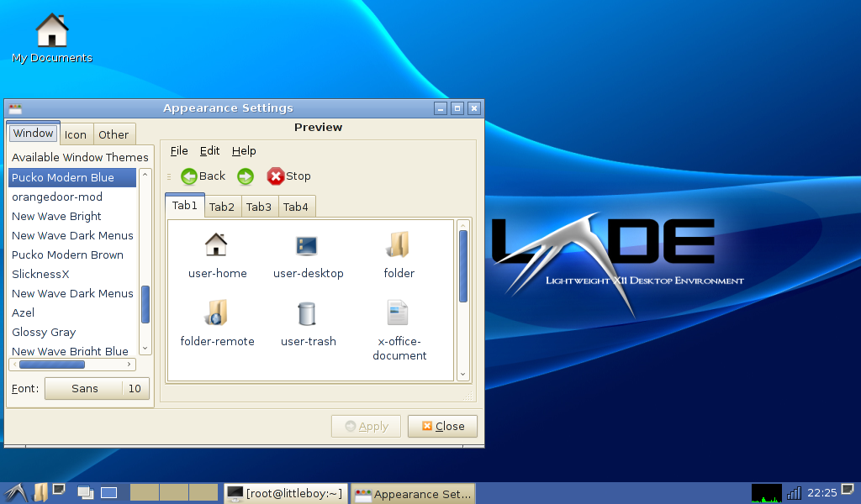Screen dimensions: 861x504
Task: Click the red Stop icon
Action: (x=276, y=176)
